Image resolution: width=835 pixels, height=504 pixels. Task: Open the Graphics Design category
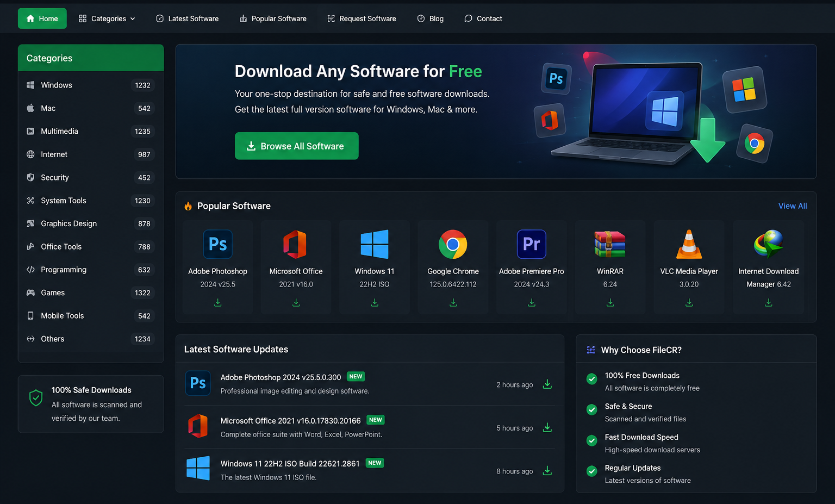(91, 223)
